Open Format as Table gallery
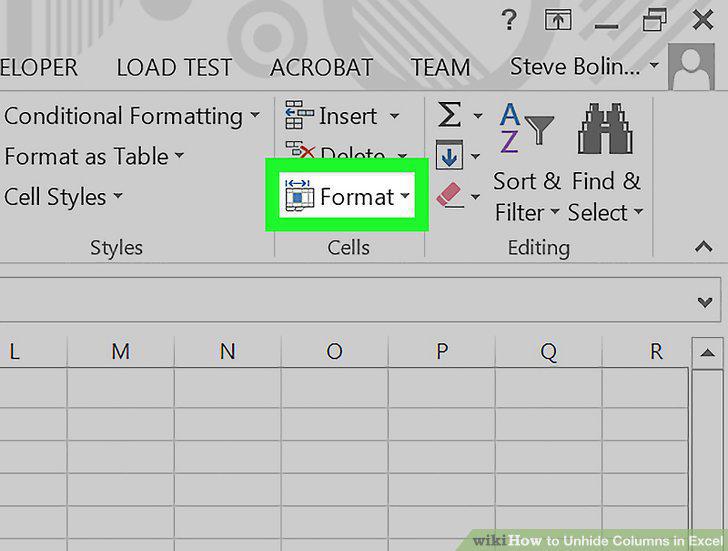 click(94, 156)
